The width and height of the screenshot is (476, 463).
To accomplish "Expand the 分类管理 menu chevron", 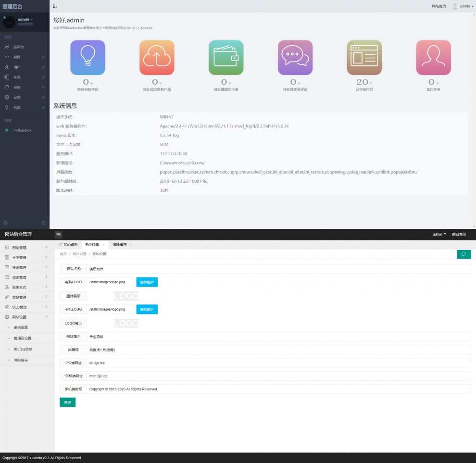I will click(47, 257).
